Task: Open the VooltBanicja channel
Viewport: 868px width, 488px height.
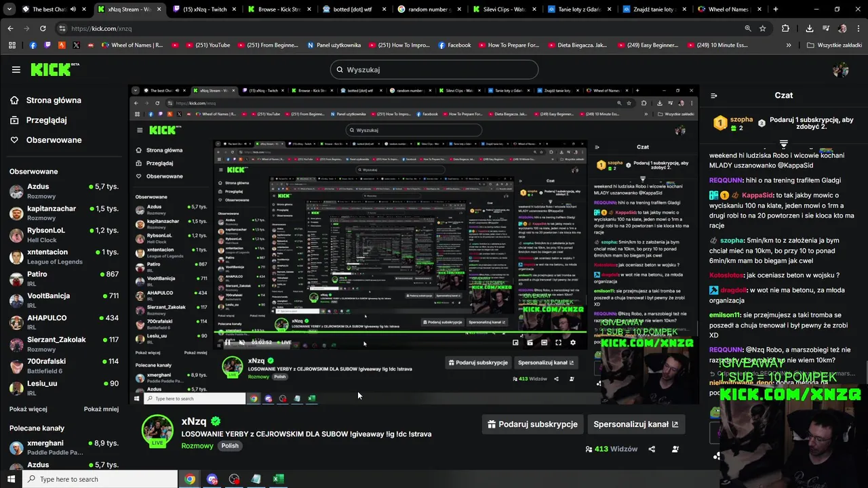Action: (x=64, y=300)
